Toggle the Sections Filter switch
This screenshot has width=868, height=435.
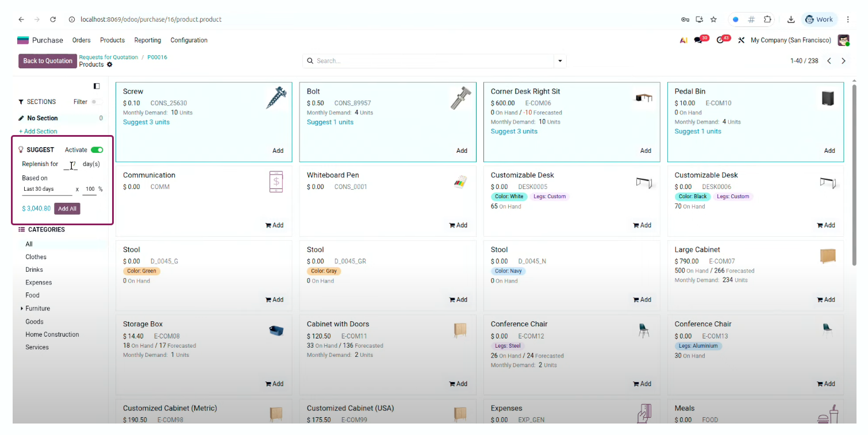tap(96, 102)
